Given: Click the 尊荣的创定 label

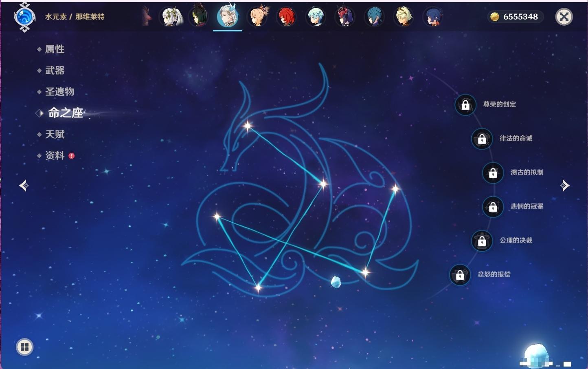Looking at the screenshot, I should pyautogui.click(x=500, y=104).
